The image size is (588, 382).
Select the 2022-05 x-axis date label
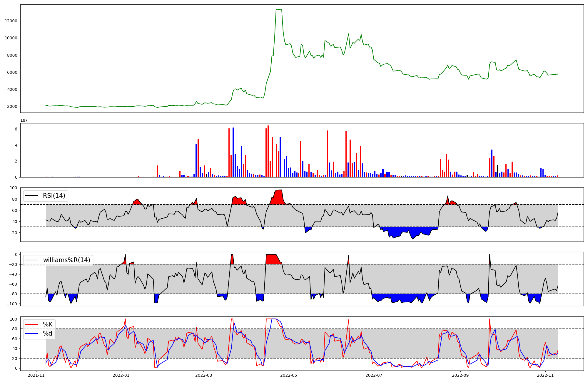click(288, 375)
